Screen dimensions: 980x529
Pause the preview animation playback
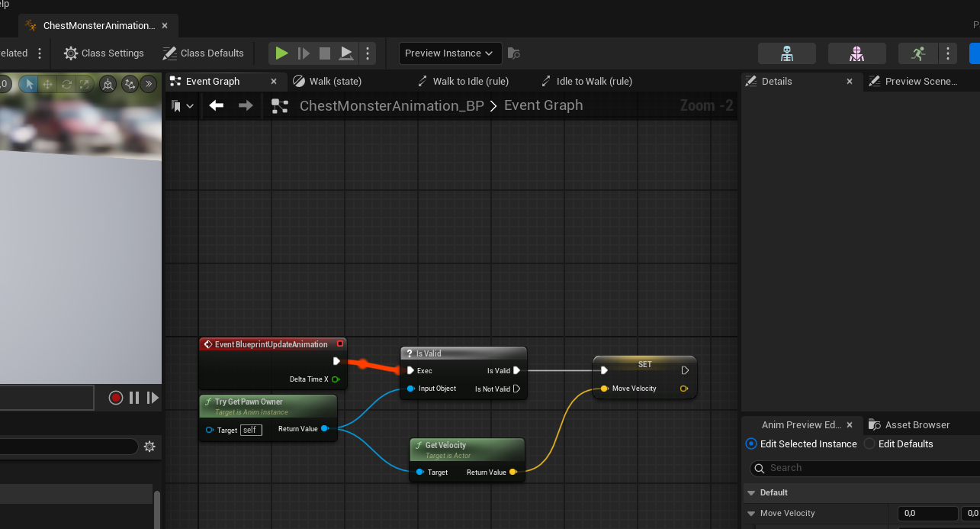134,398
